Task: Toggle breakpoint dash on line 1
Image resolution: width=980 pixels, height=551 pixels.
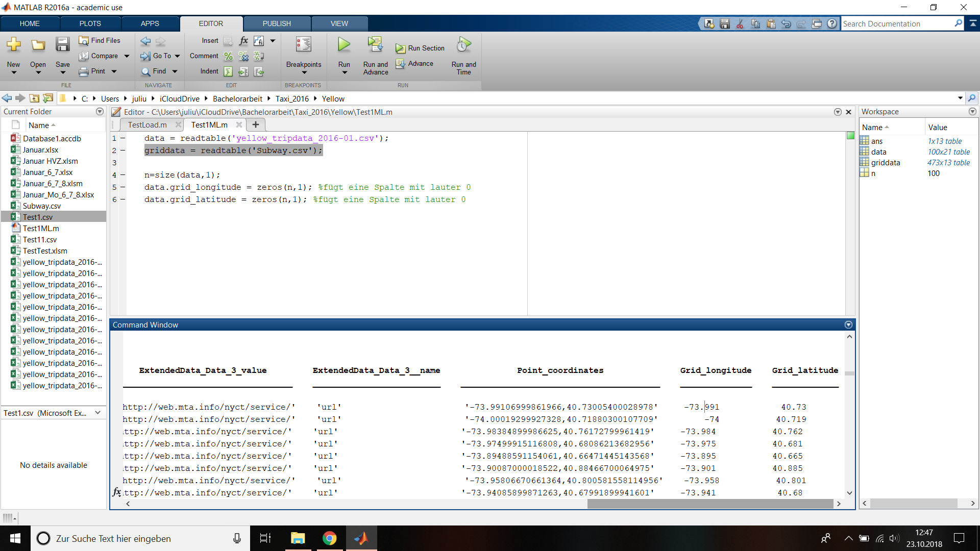Action: [122, 138]
